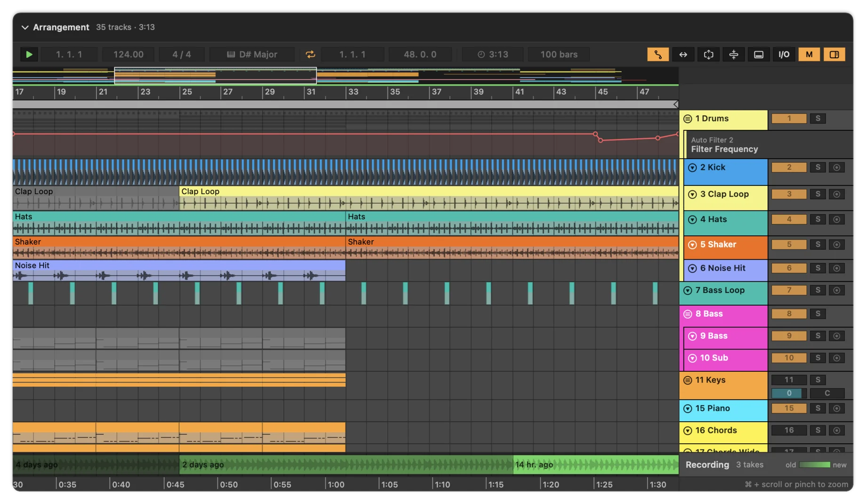Toggle the right sidebar panel icon
The image size is (866, 504).
(834, 55)
